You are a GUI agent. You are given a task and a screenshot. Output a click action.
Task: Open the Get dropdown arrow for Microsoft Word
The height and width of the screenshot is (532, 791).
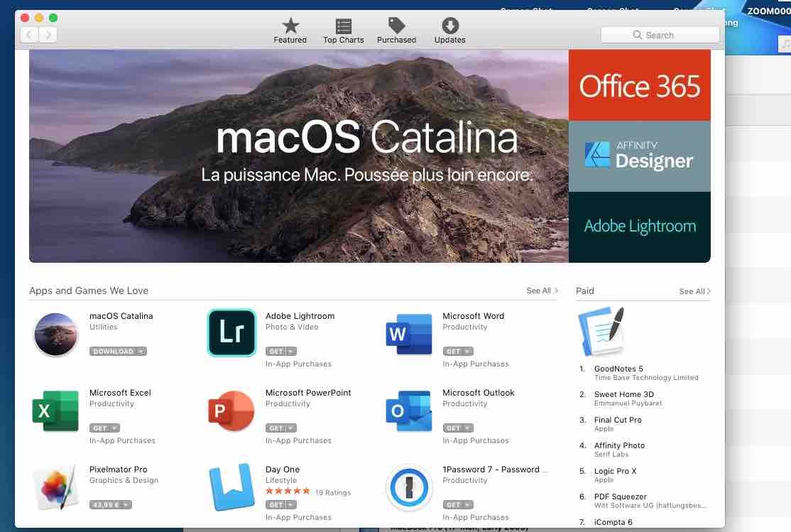click(x=468, y=352)
